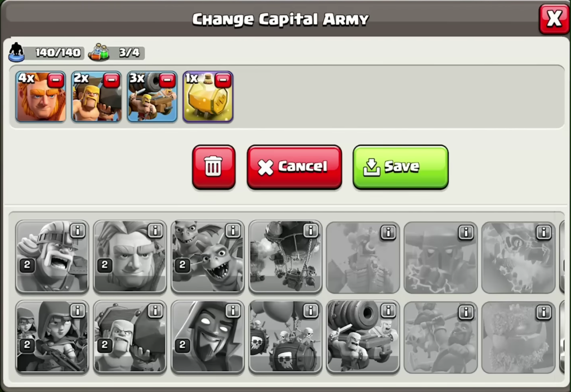Delete the army with the trash button
This screenshot has width=571, height=392.
[x=214, y=167]
